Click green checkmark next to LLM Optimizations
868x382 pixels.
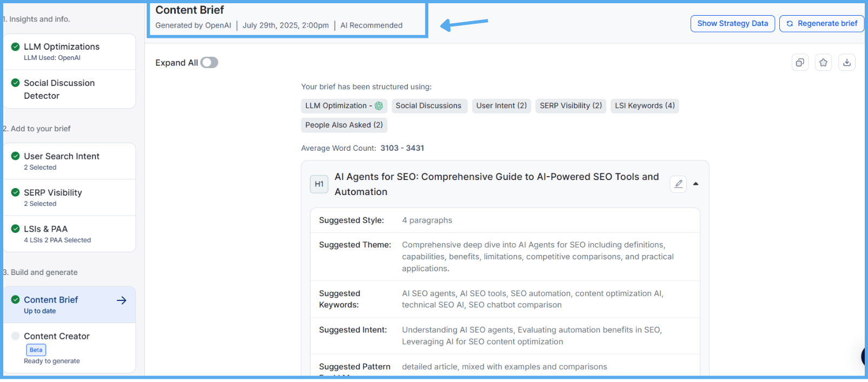(x=16, y=47)
